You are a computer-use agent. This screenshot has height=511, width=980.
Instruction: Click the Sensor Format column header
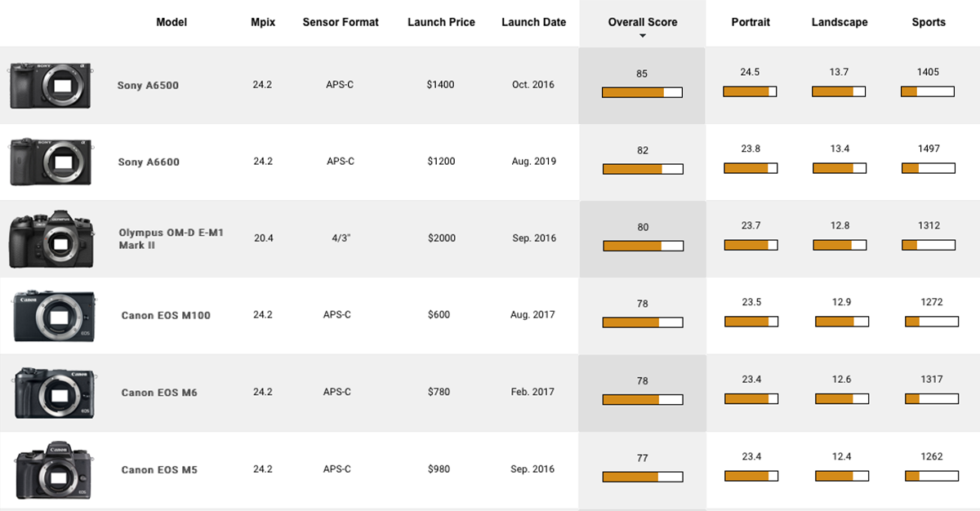click(x=341, y=22)
